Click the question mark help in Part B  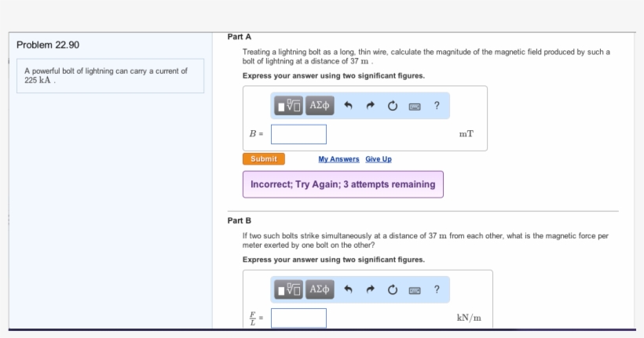[436, 289]
